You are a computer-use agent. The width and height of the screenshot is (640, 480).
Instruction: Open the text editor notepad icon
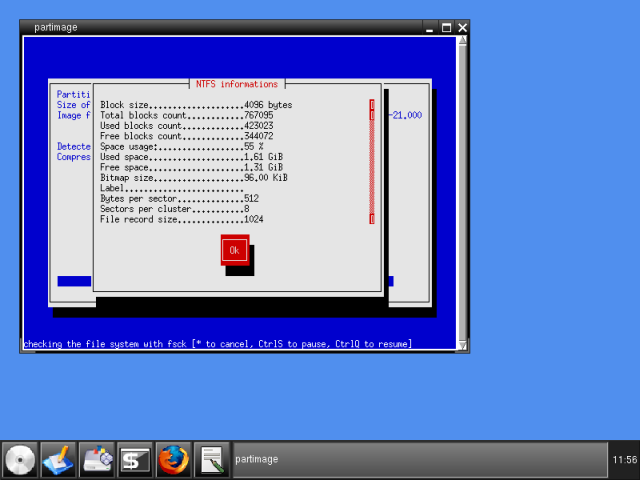pyautogui.click(x=211, y=460)
